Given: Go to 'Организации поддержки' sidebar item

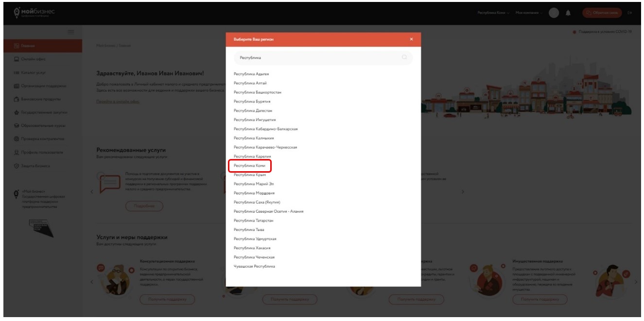Looking at the screenshot, I should point(40,86).
